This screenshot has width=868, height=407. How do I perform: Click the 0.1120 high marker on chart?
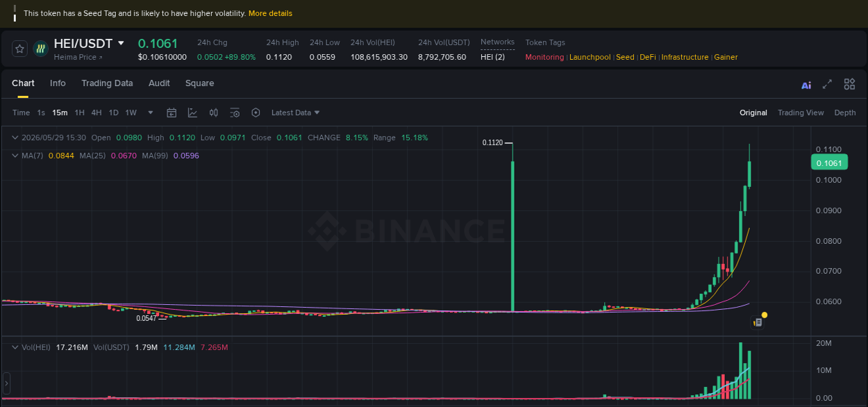click(x=492, y=142)
